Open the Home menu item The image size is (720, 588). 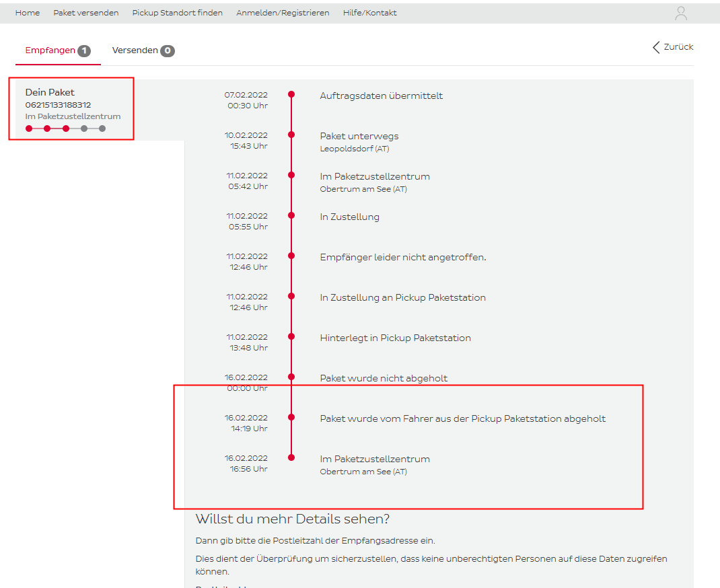click(x=28, y=13)
